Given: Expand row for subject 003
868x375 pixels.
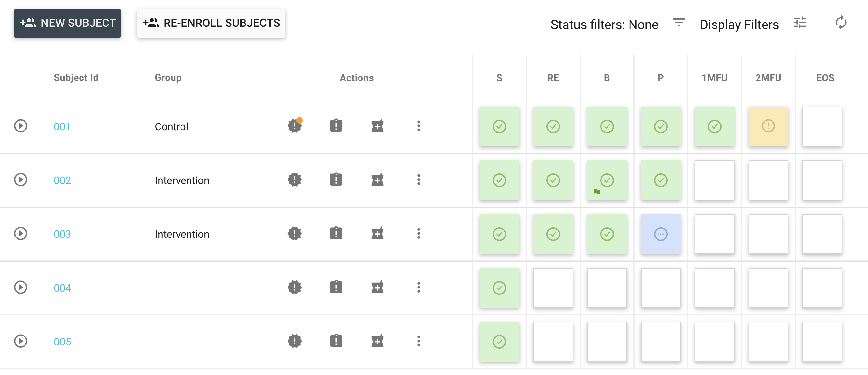Looking at the screenshot, I should pyautogui.click(x=21, y=234).
